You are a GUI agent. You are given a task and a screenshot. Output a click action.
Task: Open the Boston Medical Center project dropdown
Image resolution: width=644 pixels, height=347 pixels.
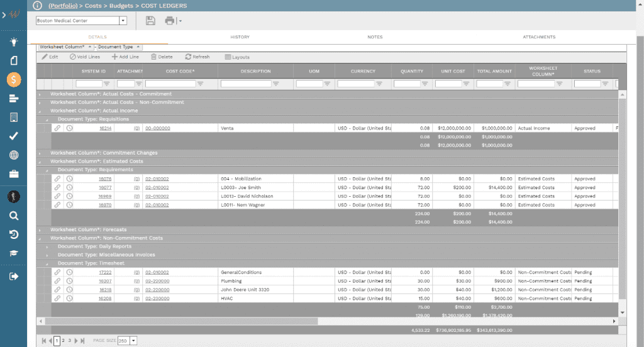(x=123, y=21)
